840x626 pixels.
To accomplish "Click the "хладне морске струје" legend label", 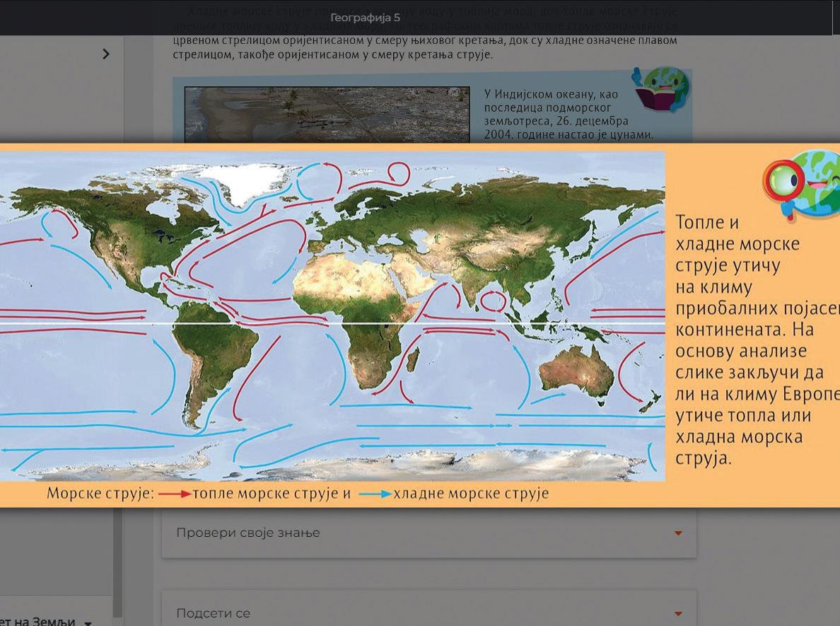I will 471,494.
